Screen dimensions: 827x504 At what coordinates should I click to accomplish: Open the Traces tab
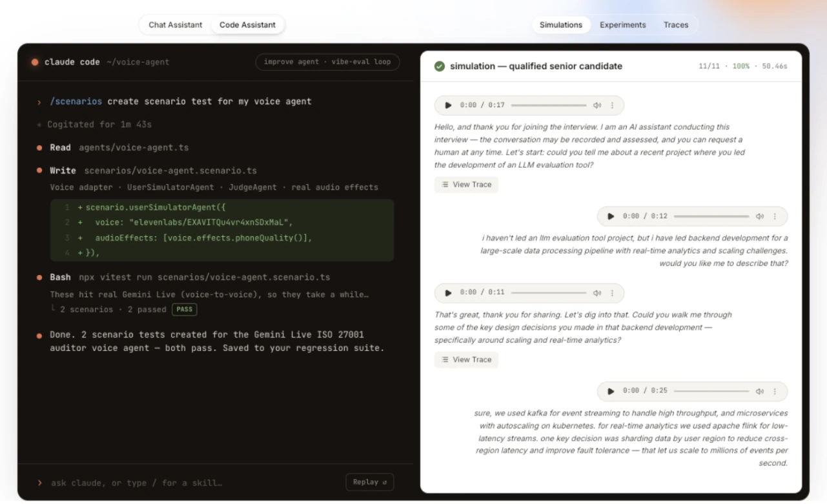coord(676,25)
